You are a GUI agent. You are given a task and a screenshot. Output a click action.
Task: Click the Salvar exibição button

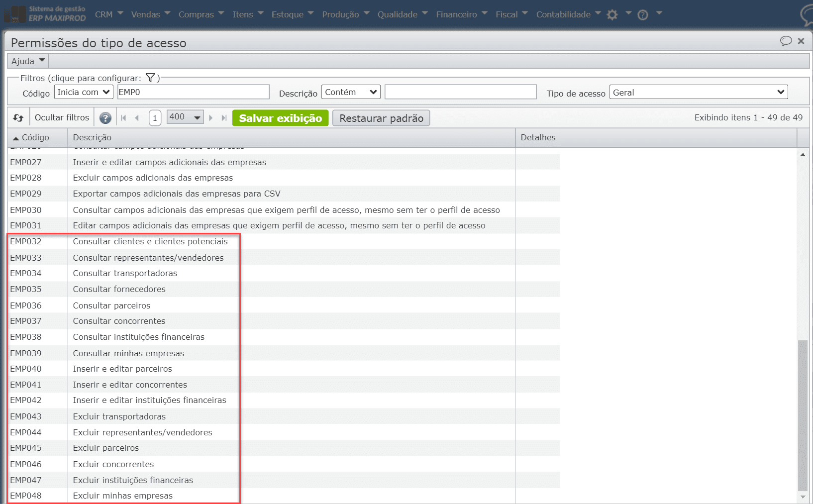(281, 118)
